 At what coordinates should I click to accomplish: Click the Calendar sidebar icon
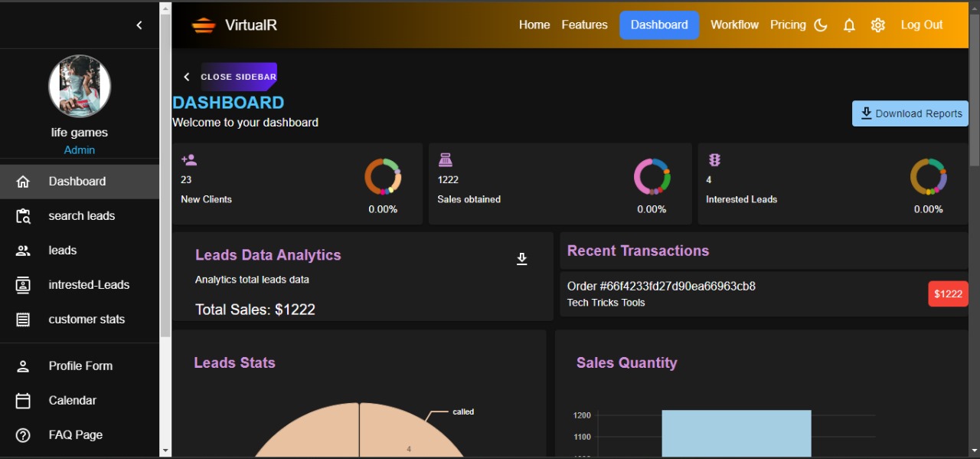[23, 401]
